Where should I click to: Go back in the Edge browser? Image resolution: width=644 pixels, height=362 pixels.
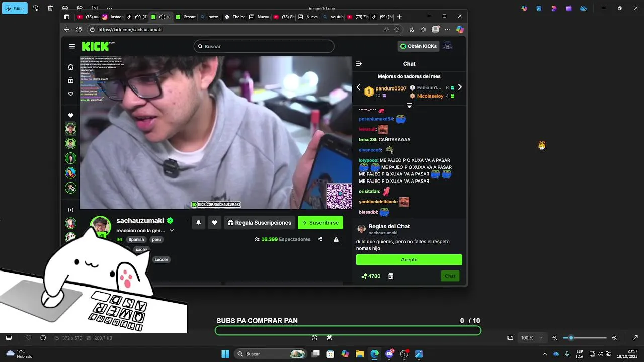click(67, 29)
